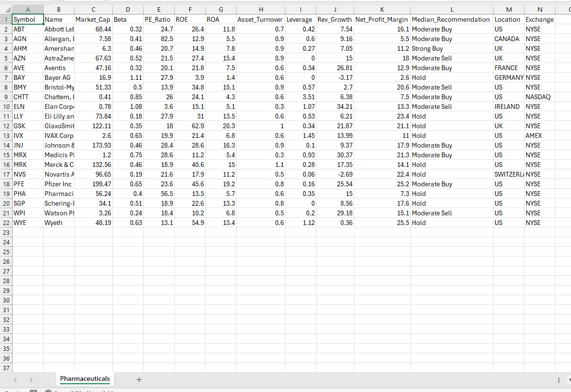The width and height of the screenshot is (571, 392).
Task: Select market cap value 173.93
Action: [93, 145]
